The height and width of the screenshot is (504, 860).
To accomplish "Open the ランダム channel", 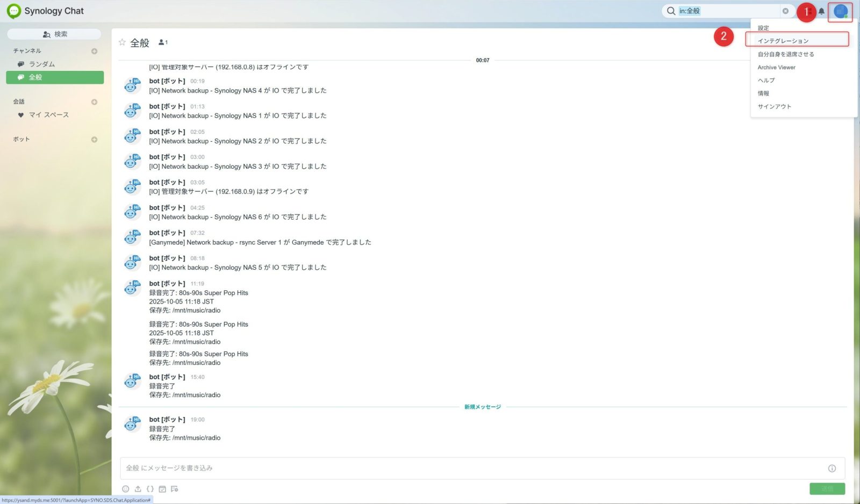I will pos(42,64).
